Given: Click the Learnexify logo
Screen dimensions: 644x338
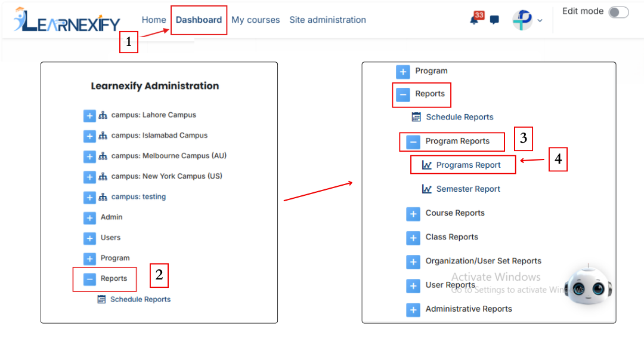Looking at the screenshot, I should tap(67, 20).
